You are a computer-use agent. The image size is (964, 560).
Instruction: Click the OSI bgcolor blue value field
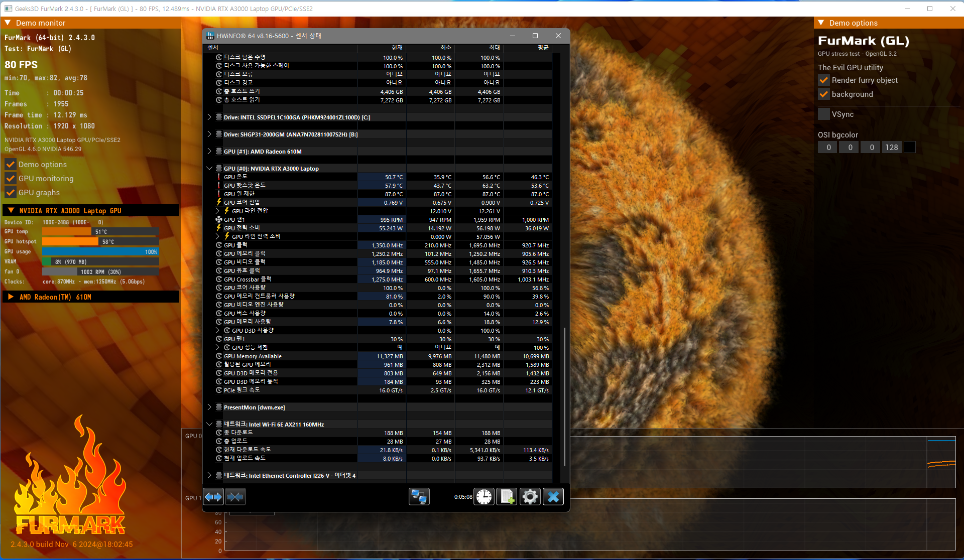[x=871, y=148]
